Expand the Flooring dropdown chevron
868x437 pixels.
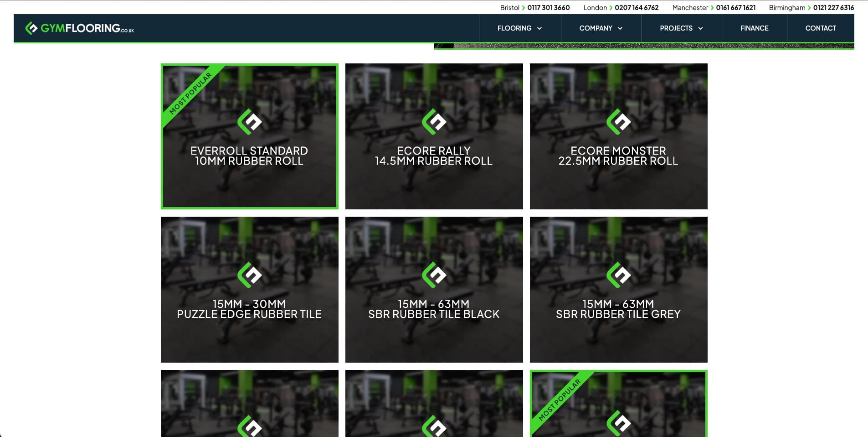click(x=539, y=28)
